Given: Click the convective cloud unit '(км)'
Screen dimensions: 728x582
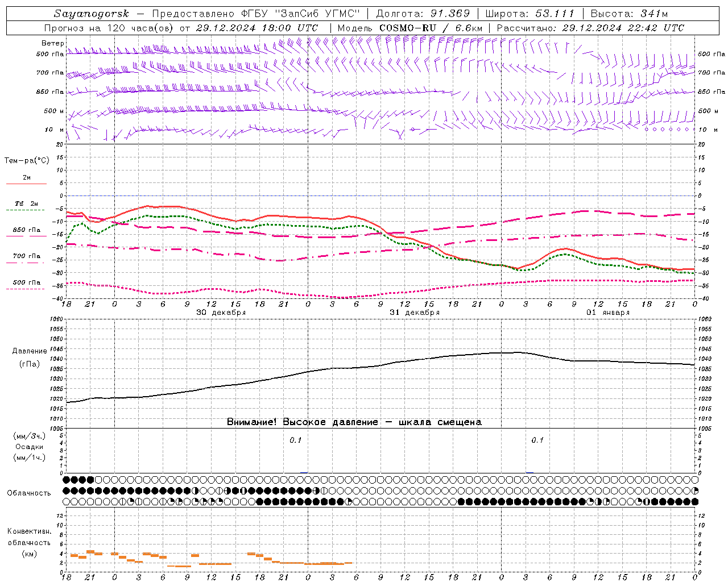Looking at the screenshot, I should click(x=29, y=554).
